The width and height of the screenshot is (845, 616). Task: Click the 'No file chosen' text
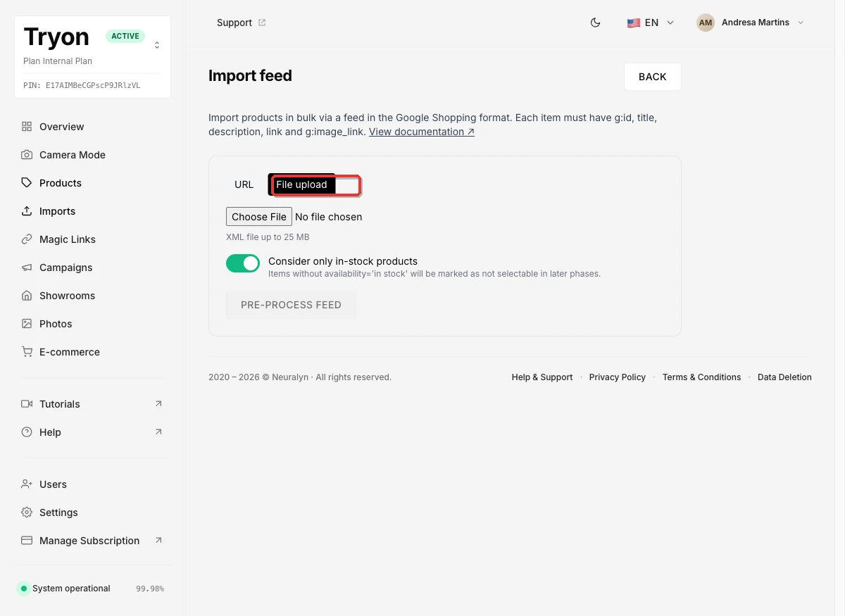point(329,217)
